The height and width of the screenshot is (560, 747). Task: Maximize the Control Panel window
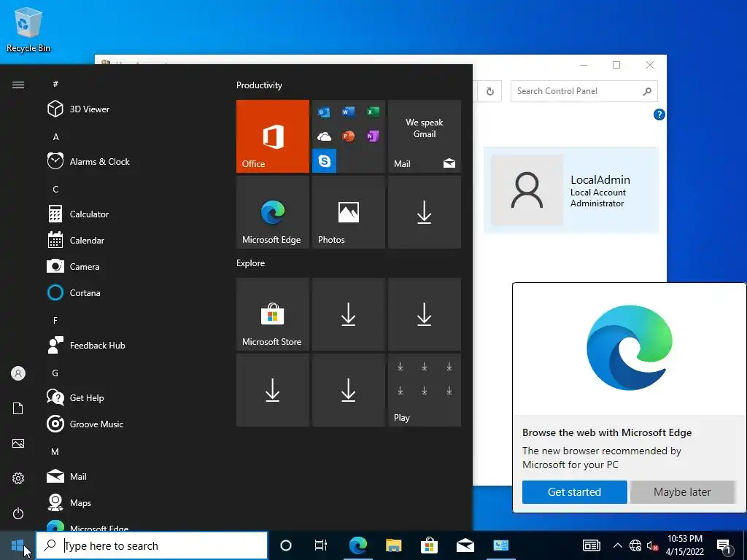[616, 65]
